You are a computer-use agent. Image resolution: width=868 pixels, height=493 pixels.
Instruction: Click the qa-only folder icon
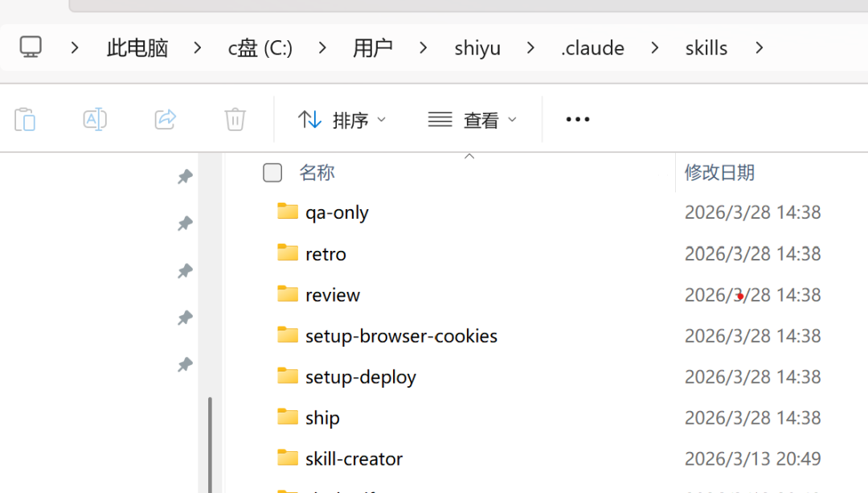click(287, 212)
